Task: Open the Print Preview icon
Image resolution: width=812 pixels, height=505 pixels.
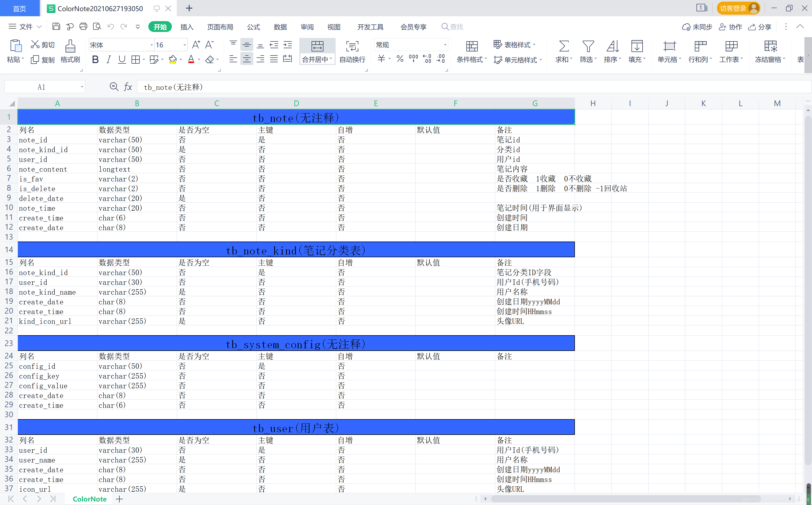Action: pos(97,26)
